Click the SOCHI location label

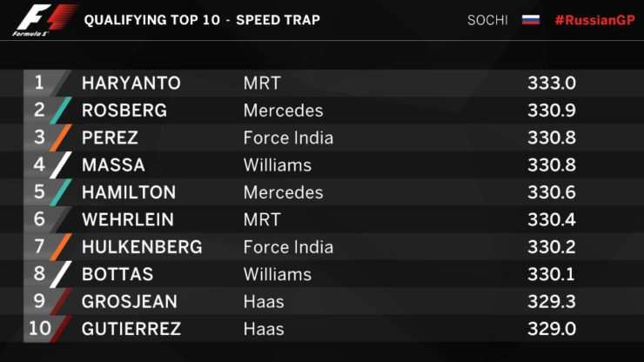pyautogui.click(x=487, y=20)
